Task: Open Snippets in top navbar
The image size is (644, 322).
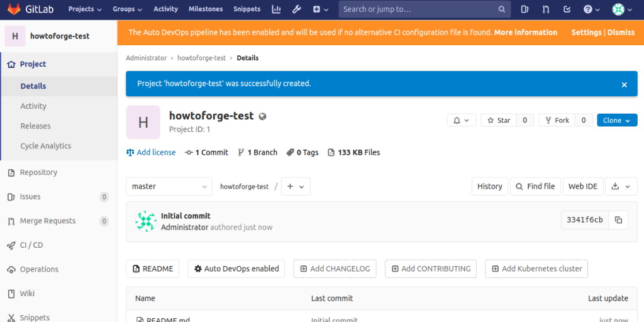Action: [x=247, y=9]
